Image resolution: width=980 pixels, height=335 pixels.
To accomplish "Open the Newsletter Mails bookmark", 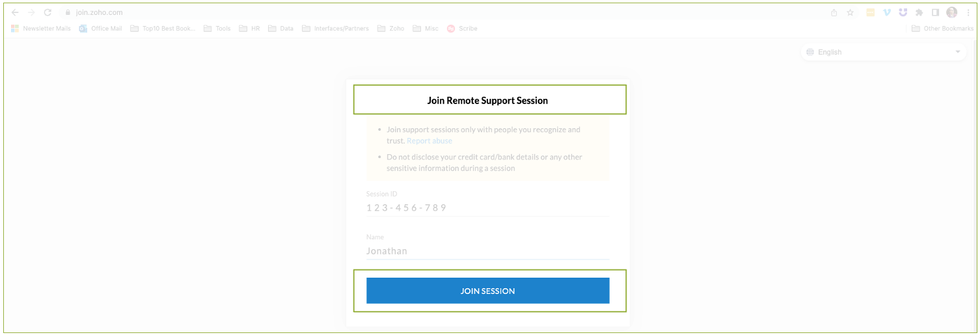I will click(x=41, y=29).
